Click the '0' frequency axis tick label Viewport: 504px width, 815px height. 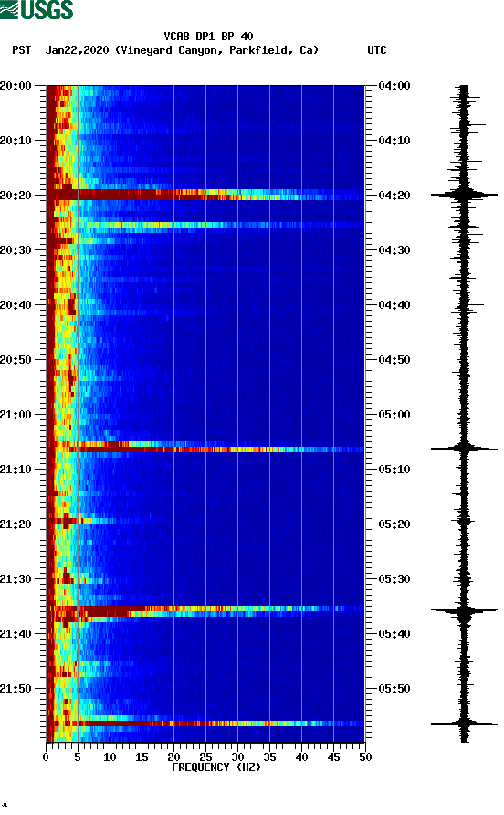46,757
